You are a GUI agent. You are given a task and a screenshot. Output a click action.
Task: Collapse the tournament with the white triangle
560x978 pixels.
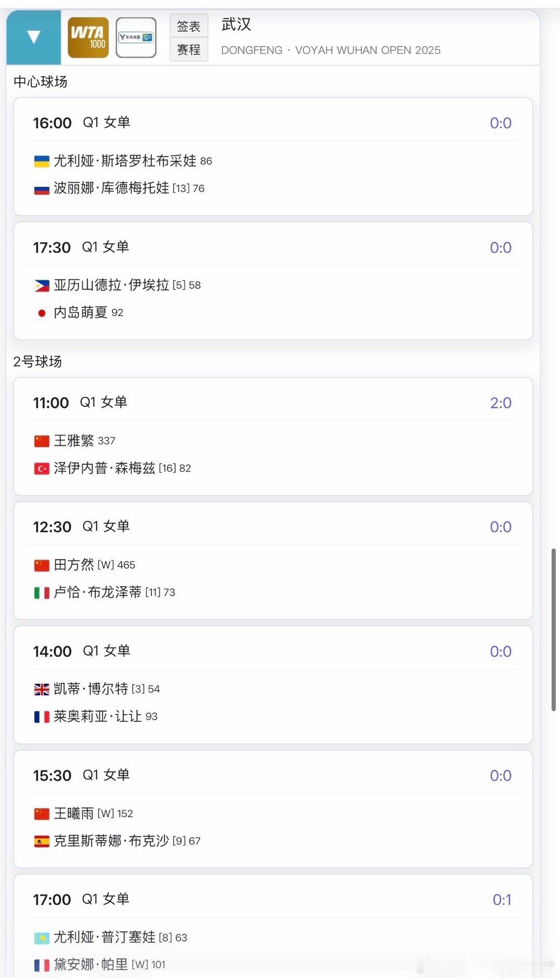[34, 37]
